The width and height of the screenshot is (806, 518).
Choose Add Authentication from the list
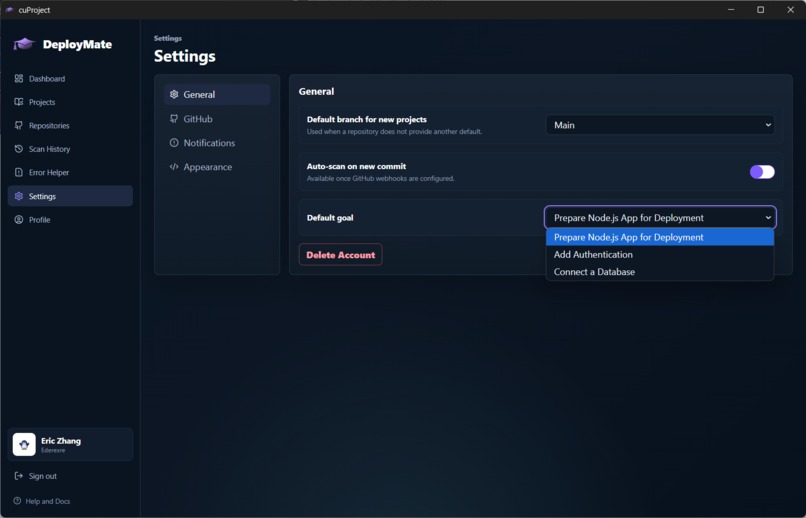pyautogui.click(x=660, y=254)
